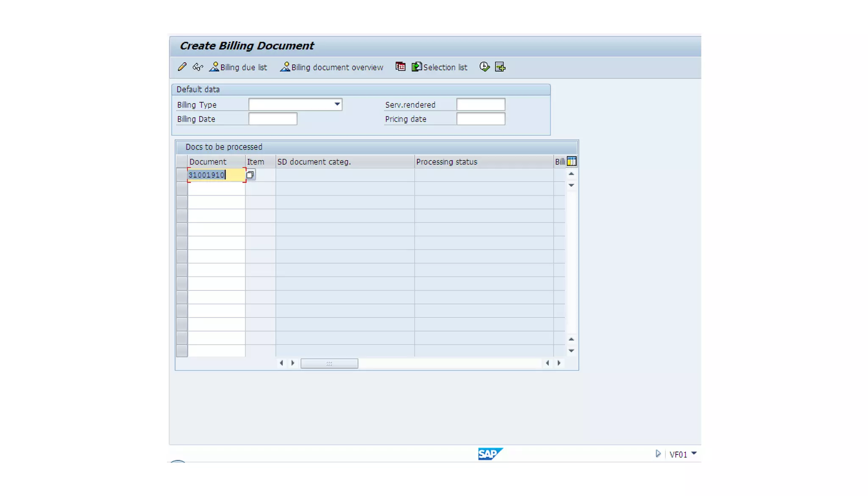This screenshot has height=496, width=868.
Task: Click the Billing Date input field
Action: click(273, 119)
